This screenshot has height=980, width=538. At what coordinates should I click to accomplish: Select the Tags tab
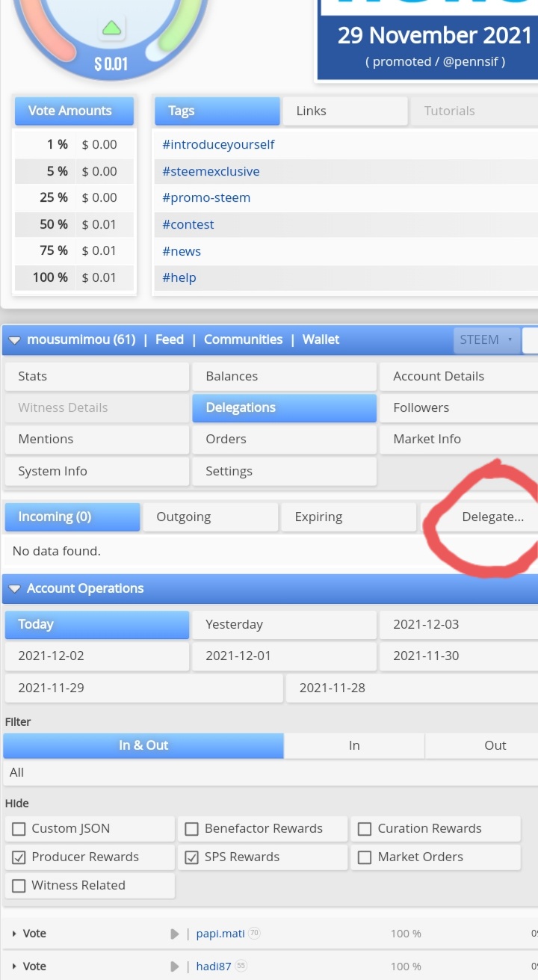tap(217, 111)
